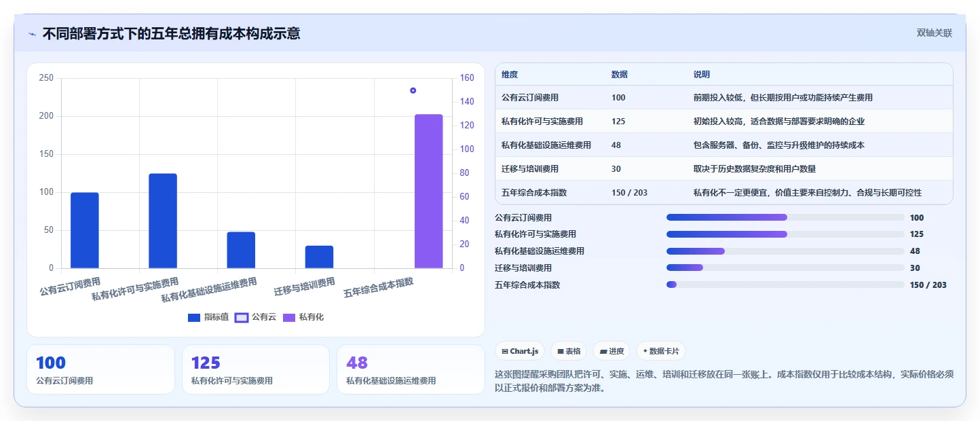Image resolution: width=980 pixels, height=421 pixels.
Task: Click the chart title 不同部署方式下的五年总拥有成本构成示意
Action: coord(171,33)
